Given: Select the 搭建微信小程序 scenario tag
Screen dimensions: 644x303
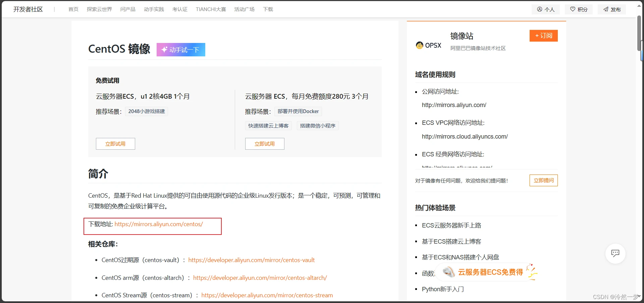Looking at the screenshot, I should coord(318,126).
